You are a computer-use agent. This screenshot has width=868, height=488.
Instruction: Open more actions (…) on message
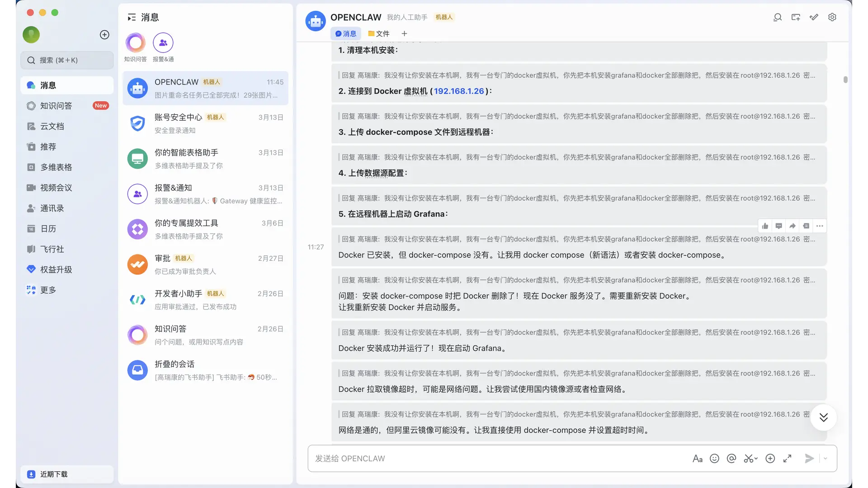(x=820, y=226)
